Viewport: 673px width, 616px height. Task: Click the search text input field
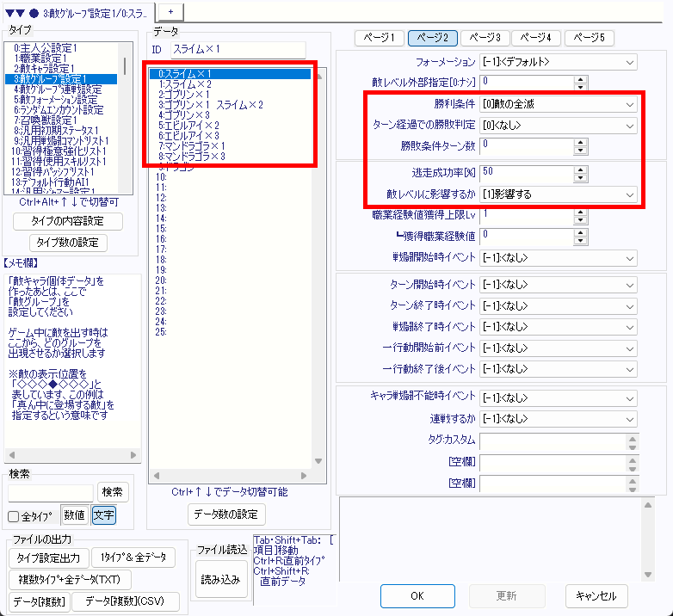coord(51,492)
